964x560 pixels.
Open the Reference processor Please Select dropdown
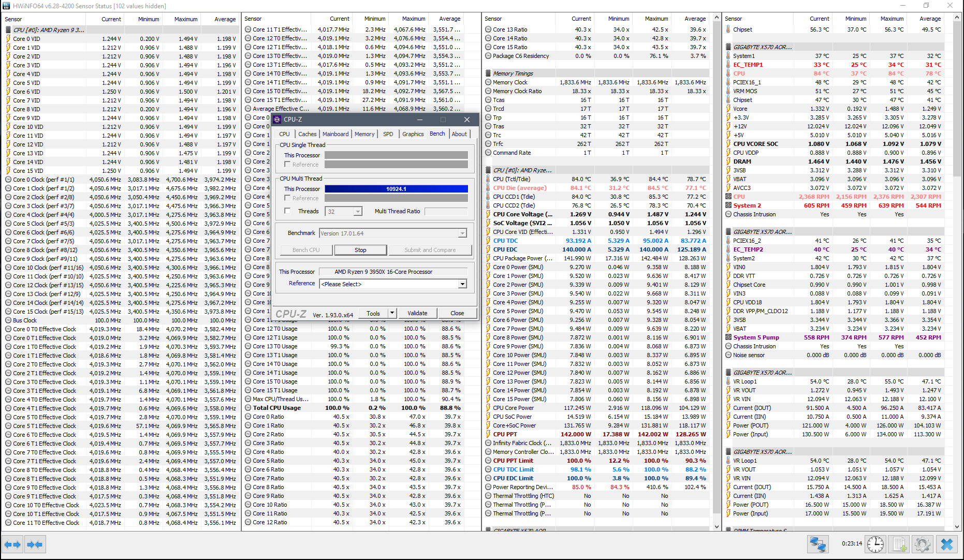click(462, 284)
